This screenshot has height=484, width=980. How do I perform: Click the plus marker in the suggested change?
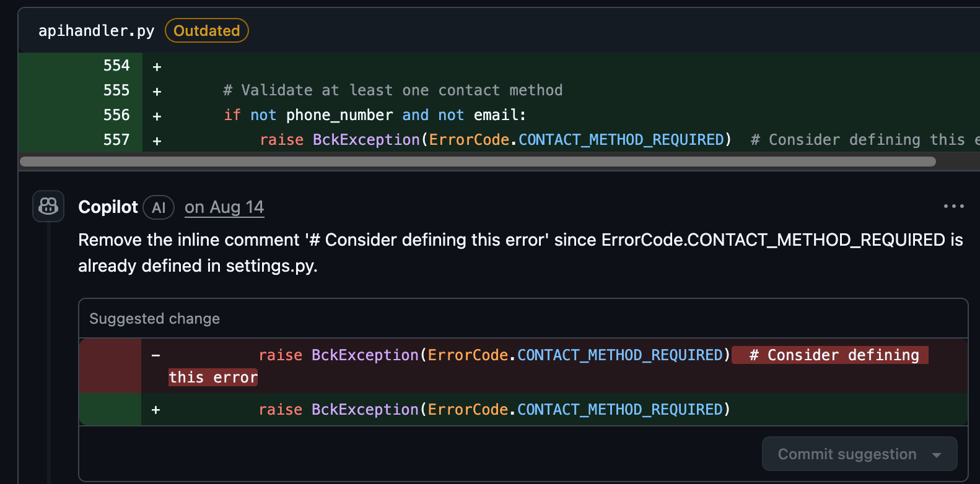156,410
